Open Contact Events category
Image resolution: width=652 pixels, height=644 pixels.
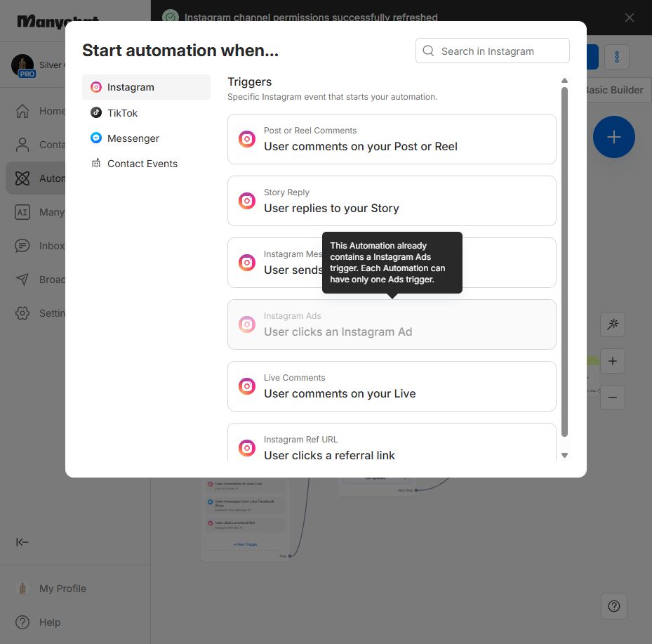146,164
